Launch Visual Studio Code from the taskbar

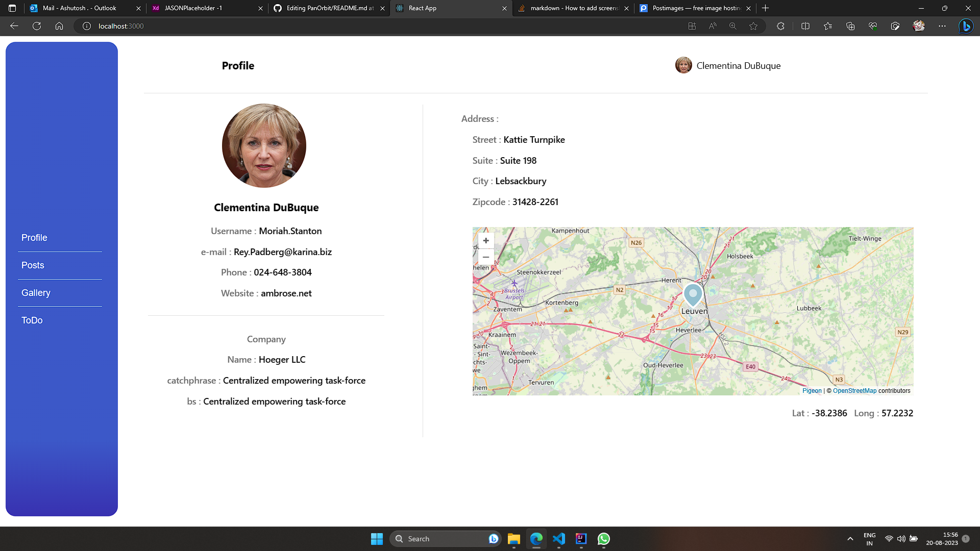[559, 539]
